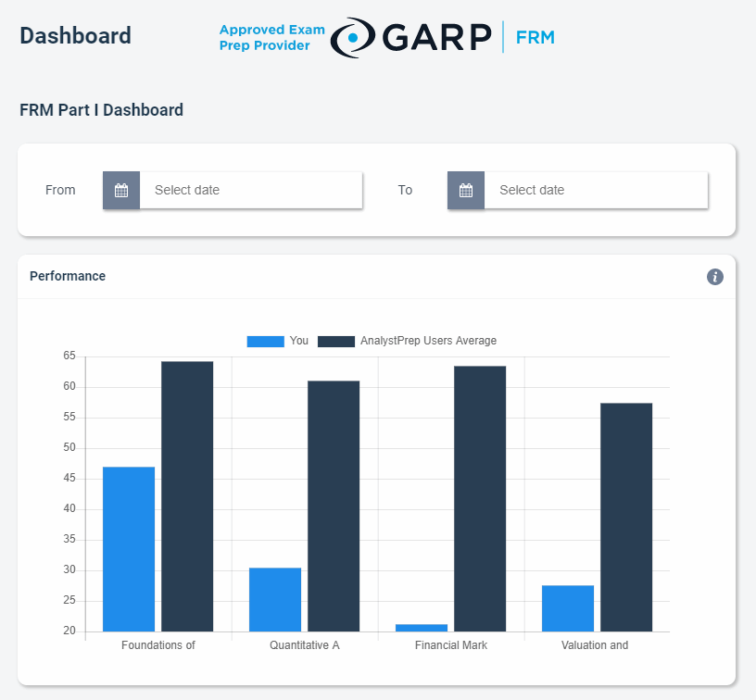Click the light blue You legend swatch
Viewport: 756px width, 700px height.
coord(265,342)
